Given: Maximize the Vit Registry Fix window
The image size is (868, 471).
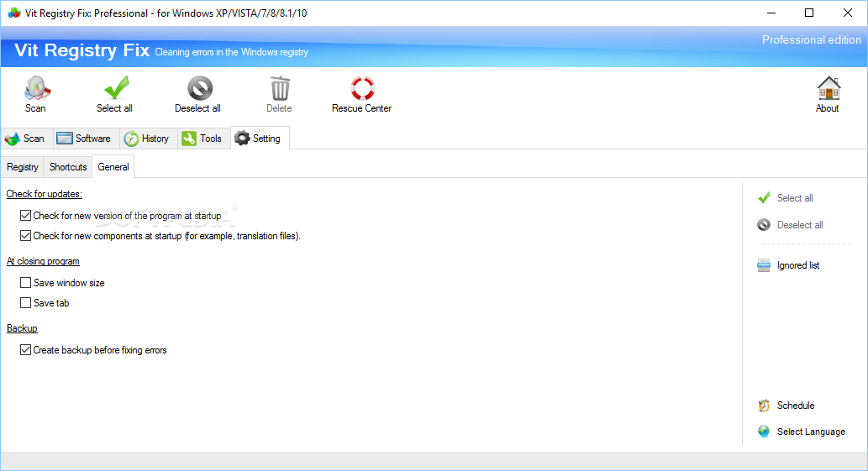Looking at the screenshot, I should click(809, 13).
